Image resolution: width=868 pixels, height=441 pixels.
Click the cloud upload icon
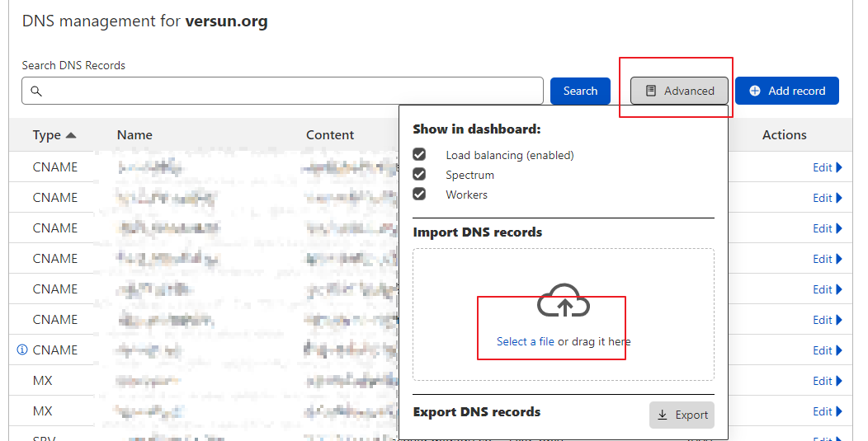point(564,303)
